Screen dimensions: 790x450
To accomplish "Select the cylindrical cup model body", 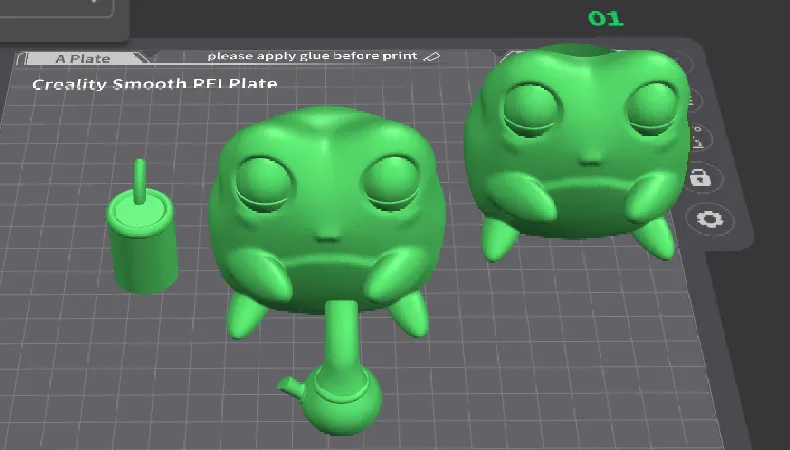I will coord(143,252).
